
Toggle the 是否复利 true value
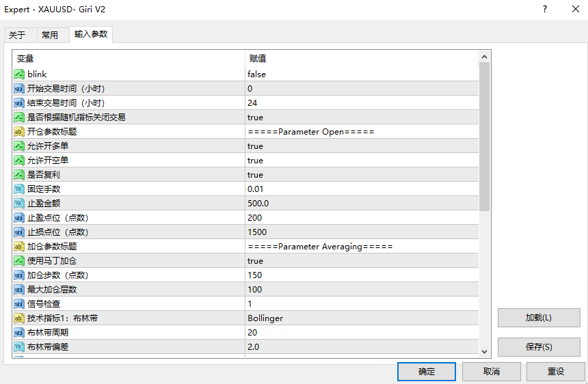coord(255,174)
